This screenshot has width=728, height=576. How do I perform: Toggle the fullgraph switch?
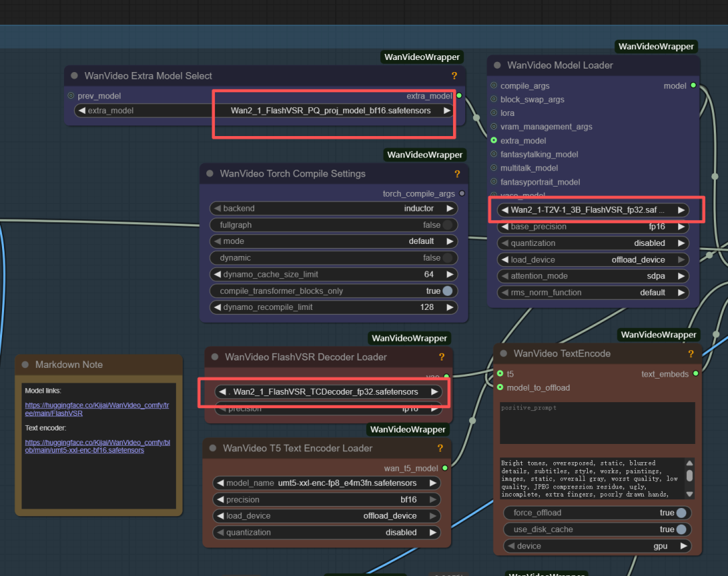[447, 225]
